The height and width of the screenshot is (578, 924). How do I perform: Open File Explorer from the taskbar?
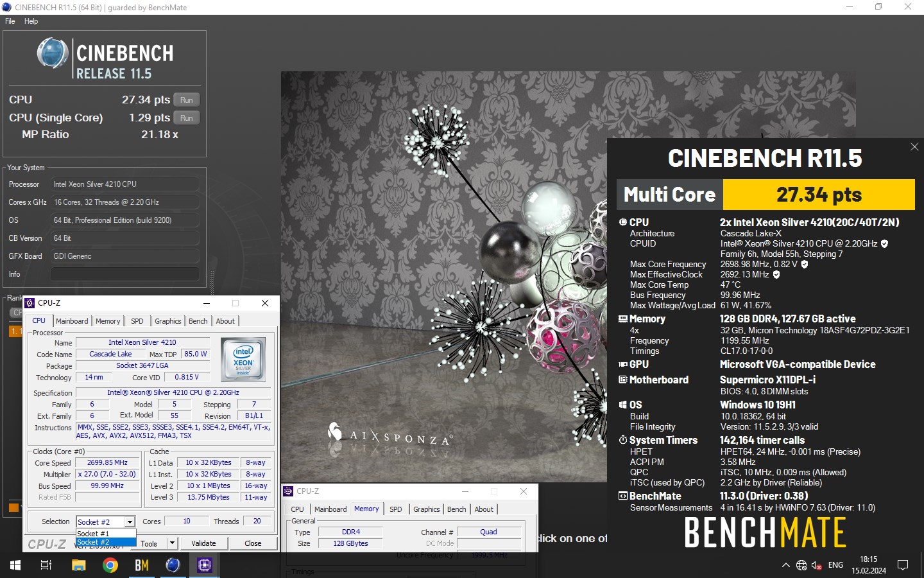pos(78,565)
